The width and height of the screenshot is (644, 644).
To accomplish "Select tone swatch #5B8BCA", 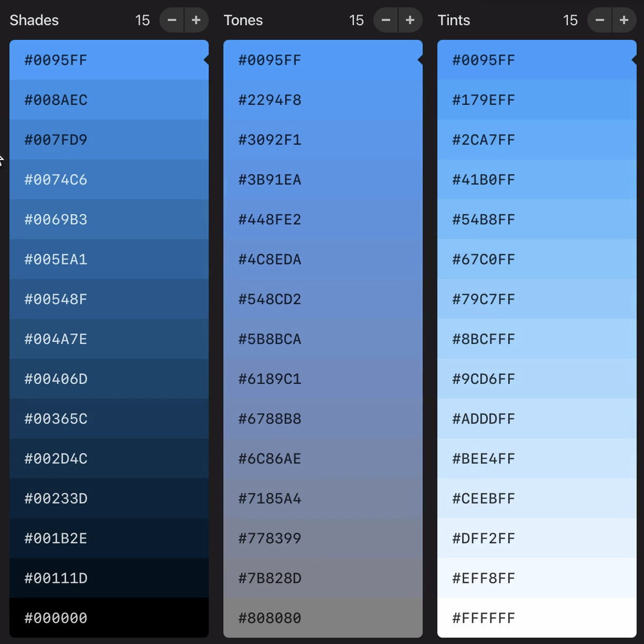I will pos(323,339).
